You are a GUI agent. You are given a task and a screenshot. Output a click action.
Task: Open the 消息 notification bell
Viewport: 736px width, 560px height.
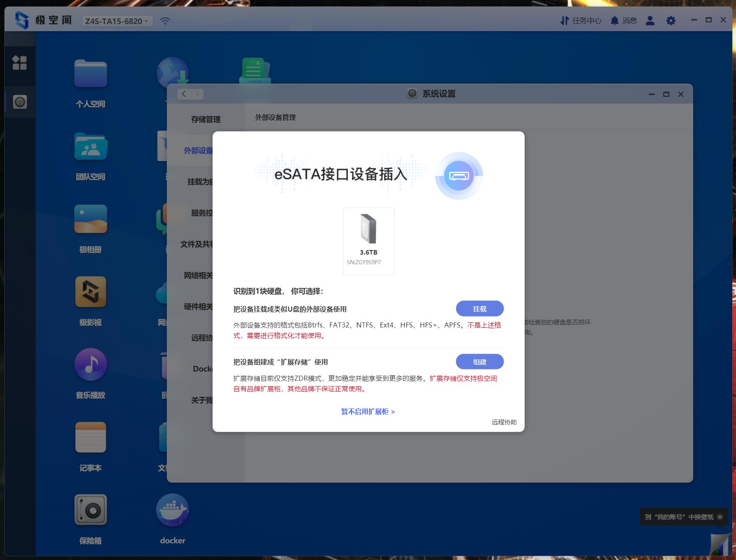[624, 20]
